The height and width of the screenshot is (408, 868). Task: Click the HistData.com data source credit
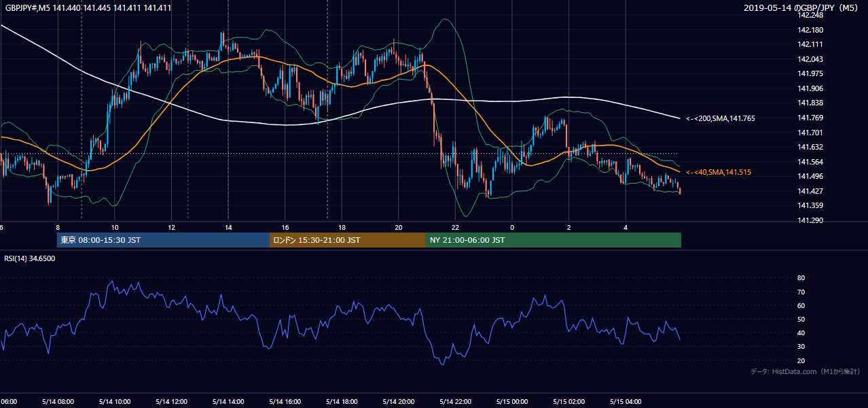(806, 372)
